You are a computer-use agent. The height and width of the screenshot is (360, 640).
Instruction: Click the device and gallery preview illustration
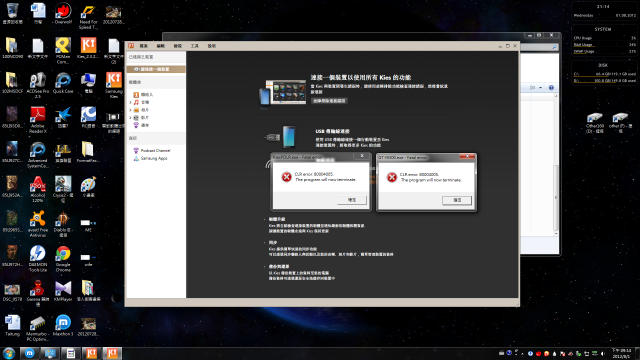pos(282,93)
